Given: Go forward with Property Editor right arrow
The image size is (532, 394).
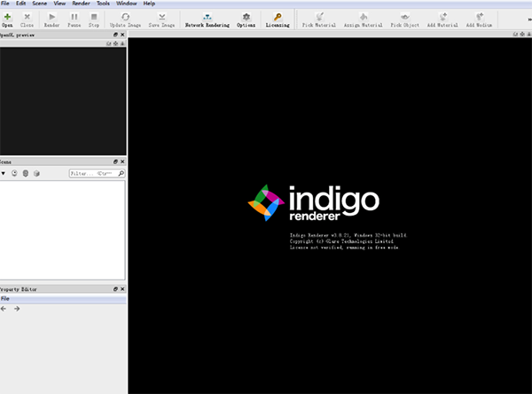Looking at the screenshot, I should (17, 309).
